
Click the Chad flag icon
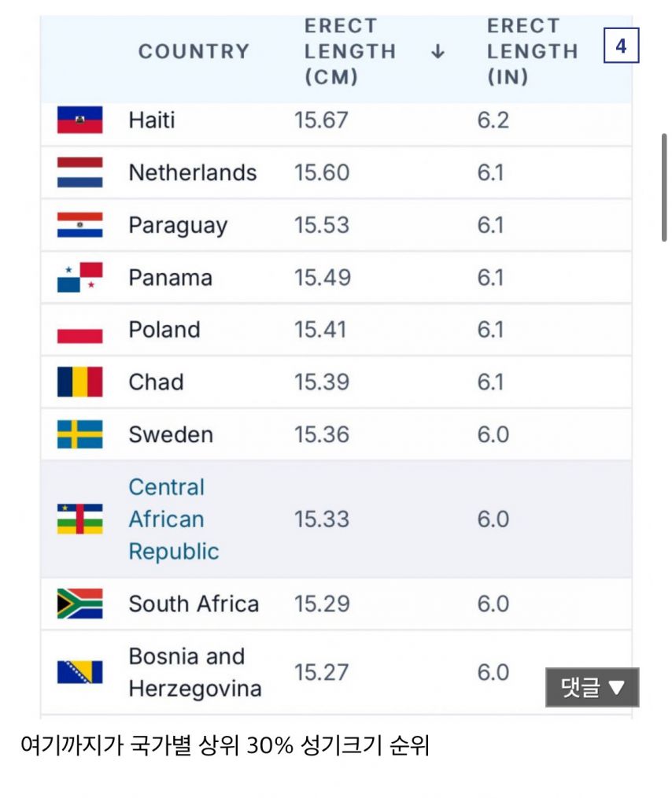[x=79, y=382]
